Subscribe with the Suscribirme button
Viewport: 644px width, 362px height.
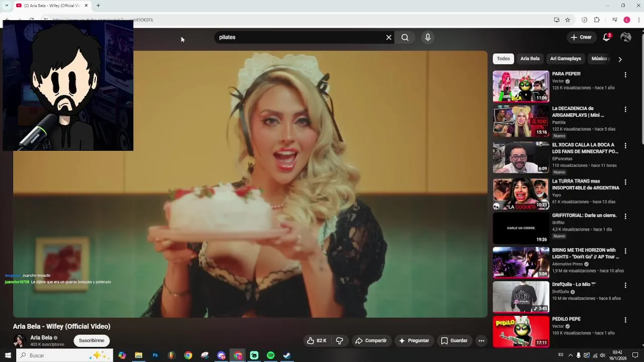pos(92,341)
